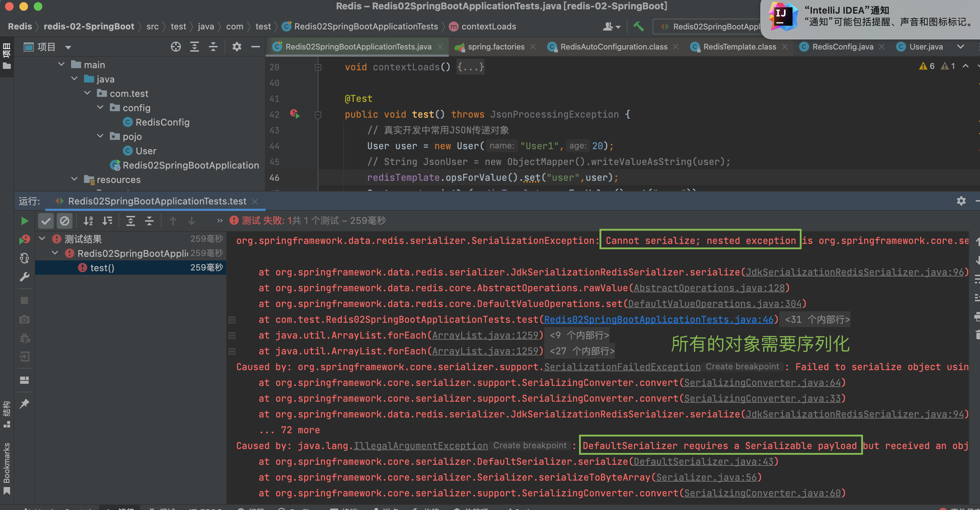
Task: Collapse the main folder
Action: tap(62, 65)
